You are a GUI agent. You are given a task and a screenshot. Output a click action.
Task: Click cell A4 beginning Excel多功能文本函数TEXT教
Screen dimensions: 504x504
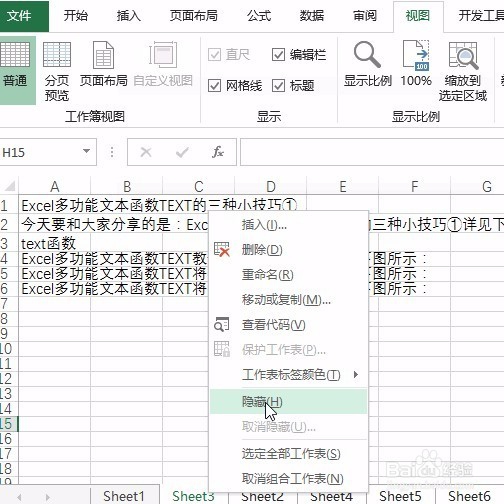(54, 259)
